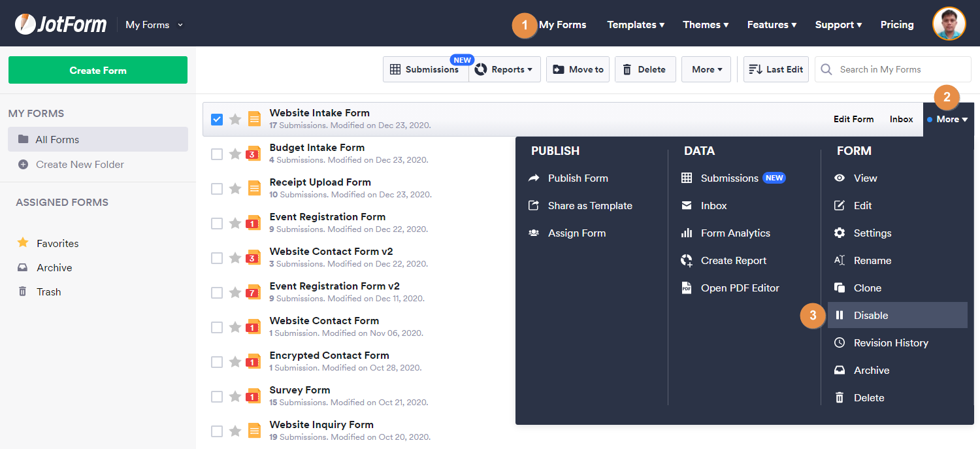
Task: Click the star icon for Budget Intake Form
Action: click(235, 154)
